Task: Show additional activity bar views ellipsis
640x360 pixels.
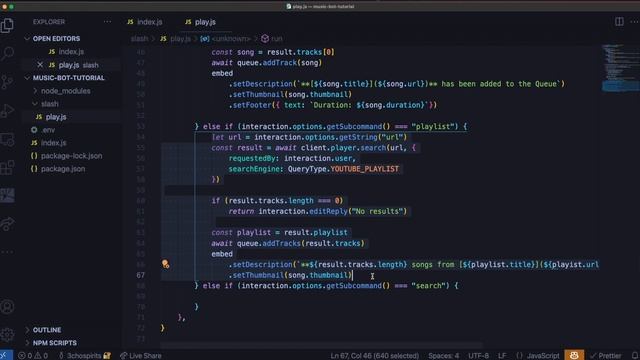Action: [7, 252]
